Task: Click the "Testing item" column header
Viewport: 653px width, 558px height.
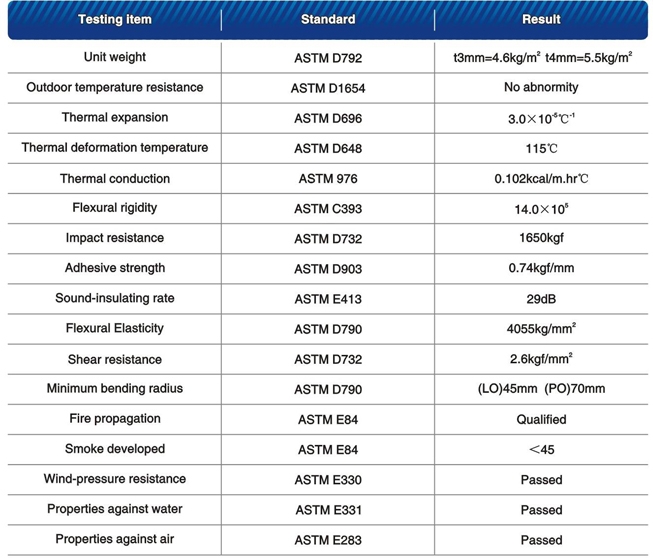Action: click(115, 19)
